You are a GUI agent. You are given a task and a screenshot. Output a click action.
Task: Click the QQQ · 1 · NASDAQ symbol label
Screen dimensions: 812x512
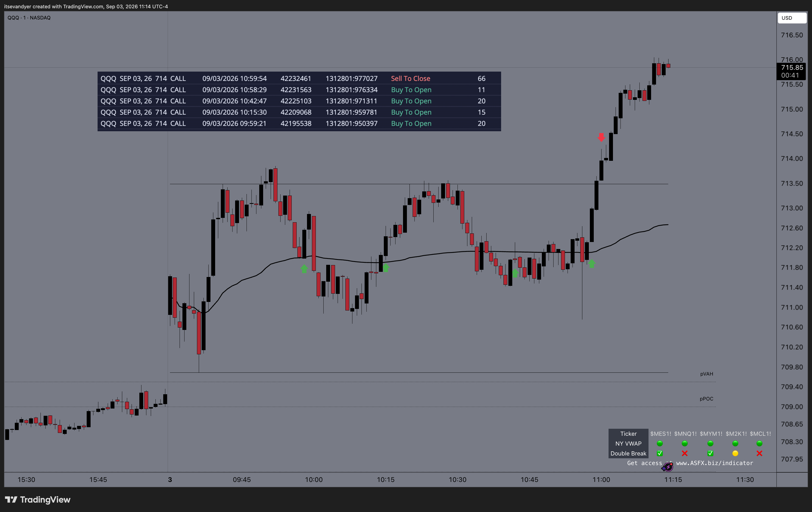point(29,18)
